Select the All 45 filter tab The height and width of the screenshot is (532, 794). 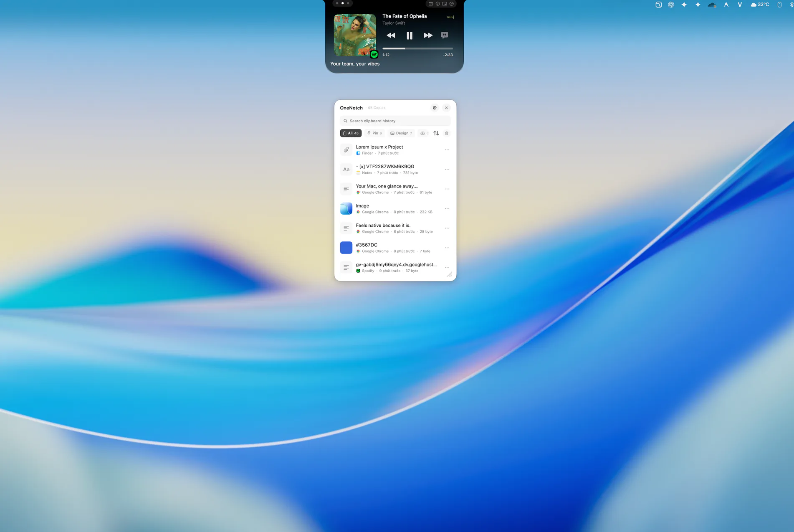(351, 133)
